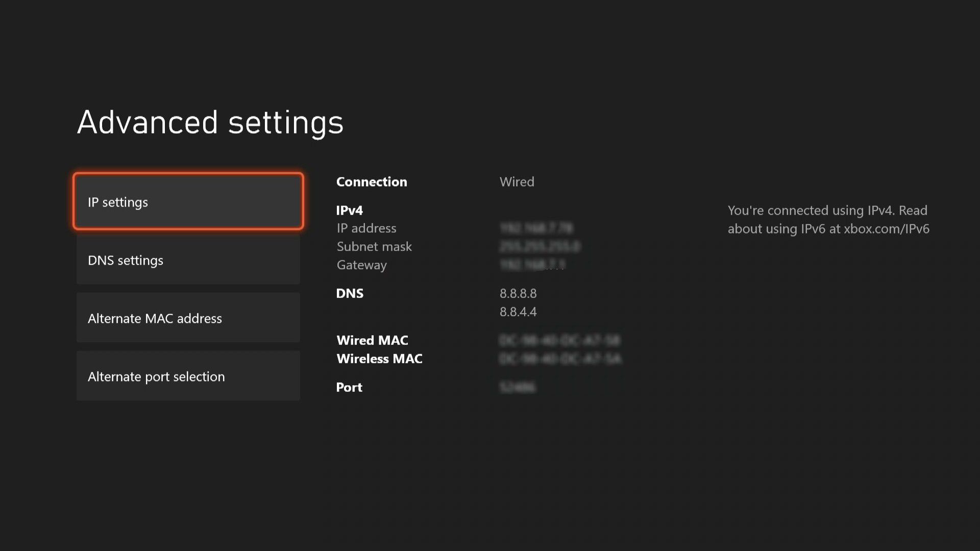
Task: Open Alternate port selection
Action: [x=188, y=376]
